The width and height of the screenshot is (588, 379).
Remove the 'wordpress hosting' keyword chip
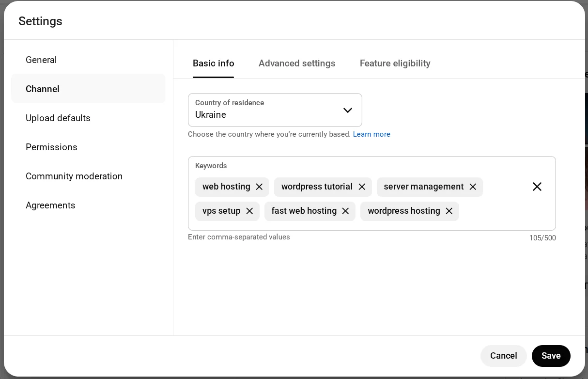[x=449, y=211]
